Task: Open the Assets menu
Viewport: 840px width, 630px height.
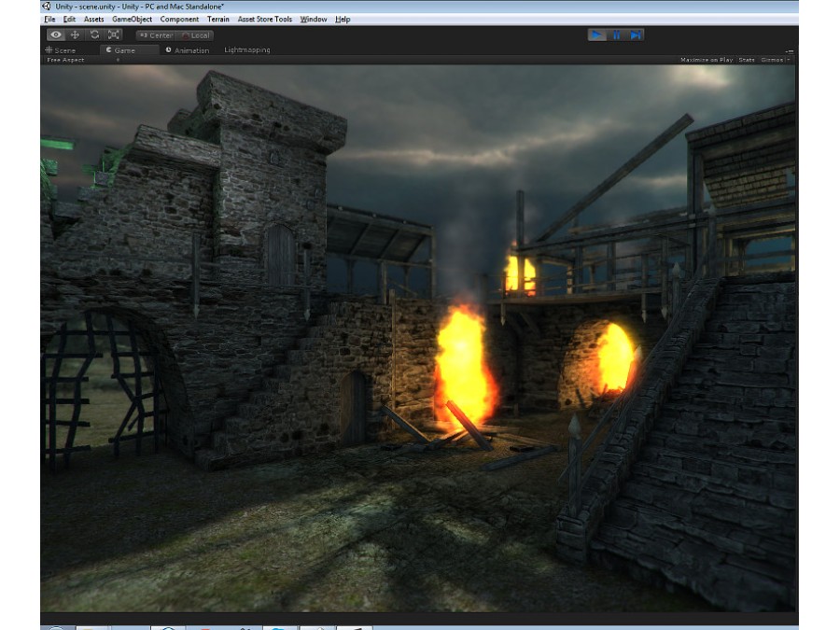Action: (x=93, y=20)
